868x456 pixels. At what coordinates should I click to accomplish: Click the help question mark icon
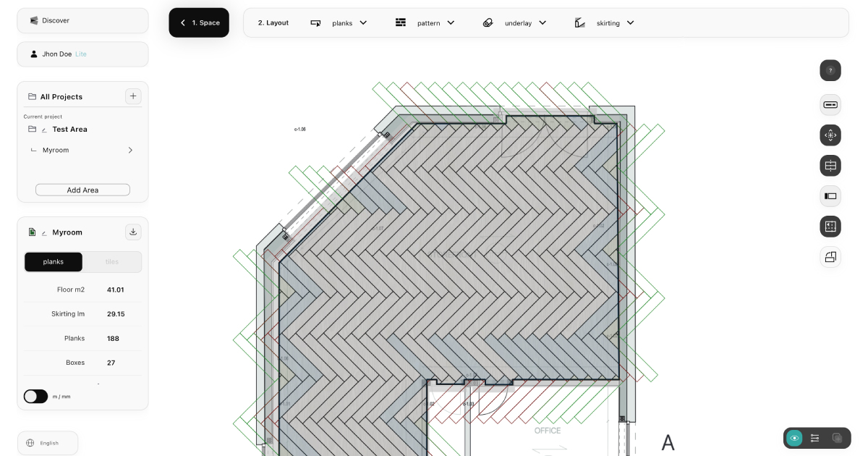830,70
